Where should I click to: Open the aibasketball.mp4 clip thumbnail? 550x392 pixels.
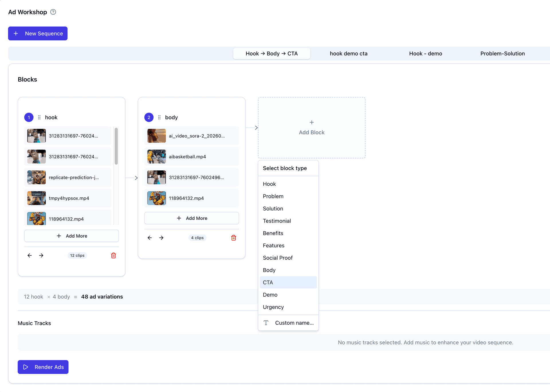(x=156, y=157)
